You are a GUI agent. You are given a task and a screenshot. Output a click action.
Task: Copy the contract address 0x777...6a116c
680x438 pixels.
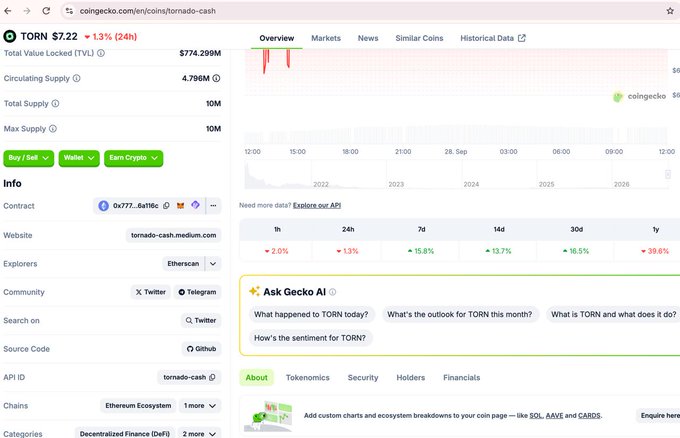coord(166,206)
